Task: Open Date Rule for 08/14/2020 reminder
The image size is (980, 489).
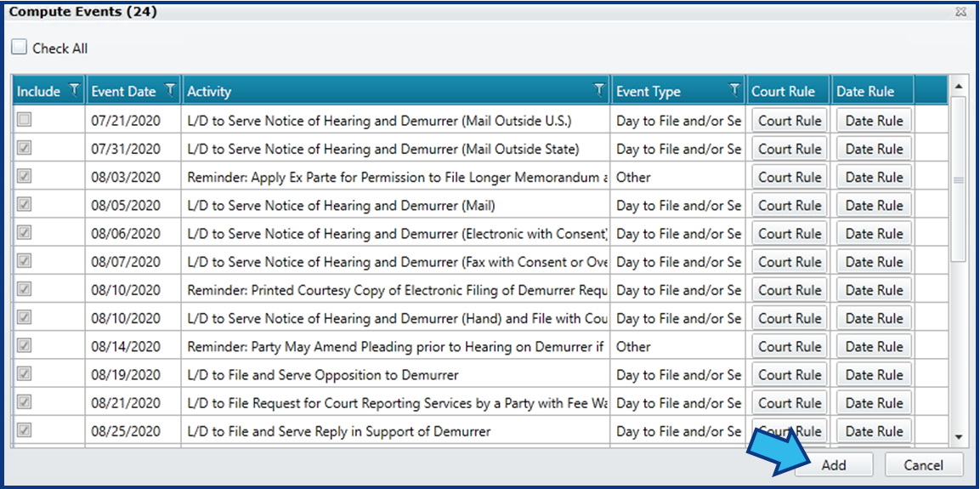Action: click(x=874, y=346)
